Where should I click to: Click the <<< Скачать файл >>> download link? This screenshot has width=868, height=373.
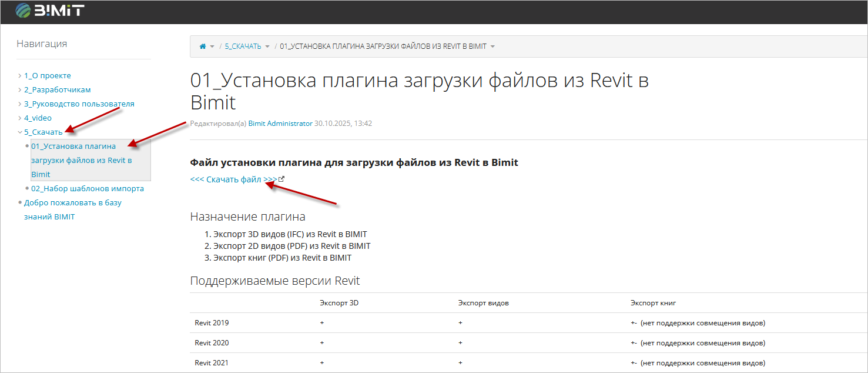233,180
